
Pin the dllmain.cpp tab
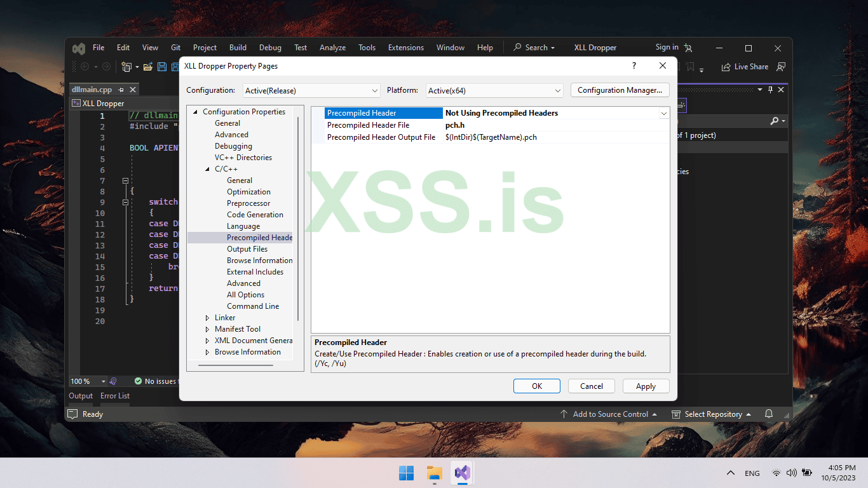coord(121,90)
